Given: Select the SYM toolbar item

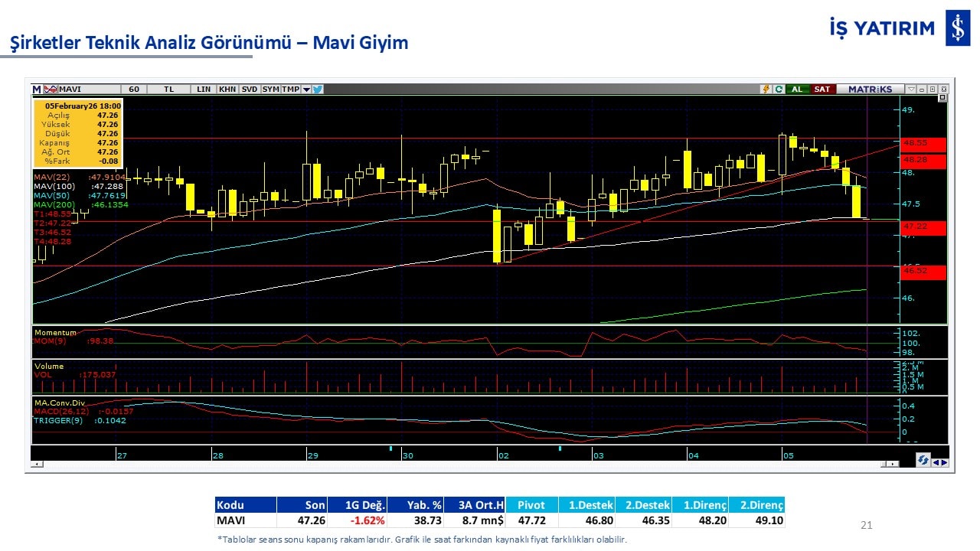Looking at the screenshot, I should [270, 90].
